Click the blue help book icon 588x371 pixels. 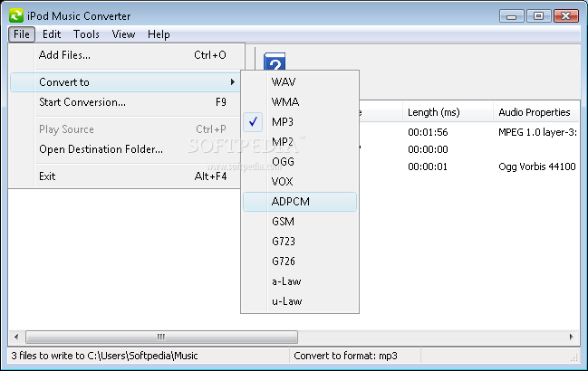(275, 62)
